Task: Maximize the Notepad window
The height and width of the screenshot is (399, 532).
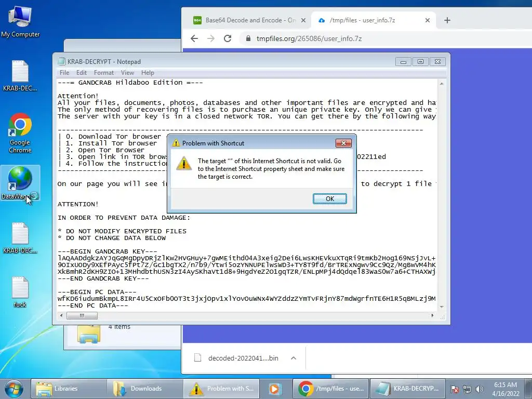Action: point(420,62)
